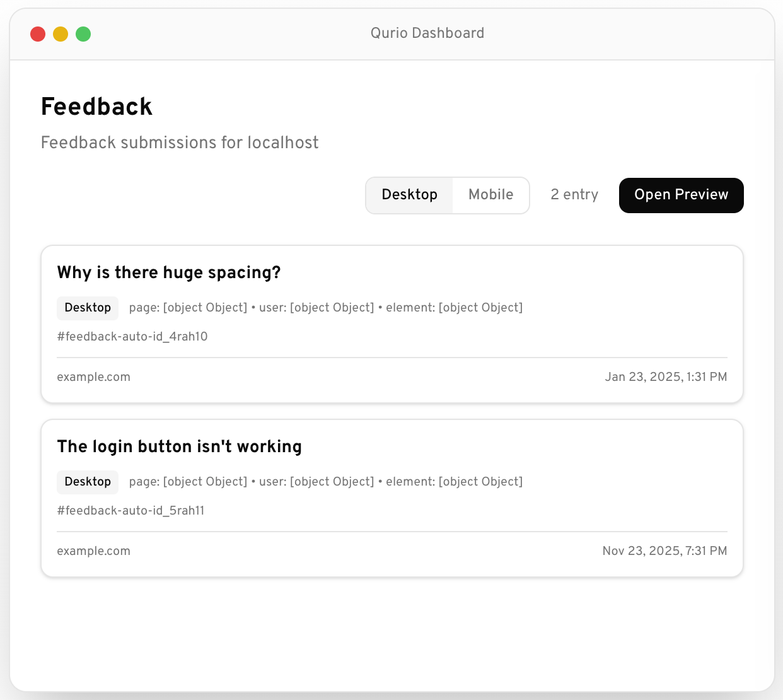The width and height of the screenshot is (783, 700).
Task: Select the #feedback-auto-id_4rah10 selector text
Action: (132, 337)
